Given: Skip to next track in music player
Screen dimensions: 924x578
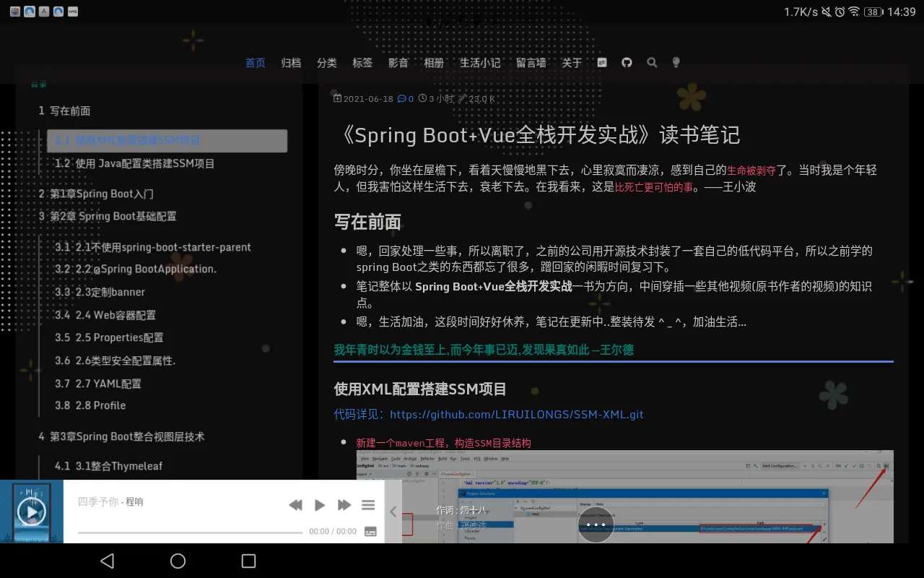Looking at the screenshot, I should click(x=344, y=505).
